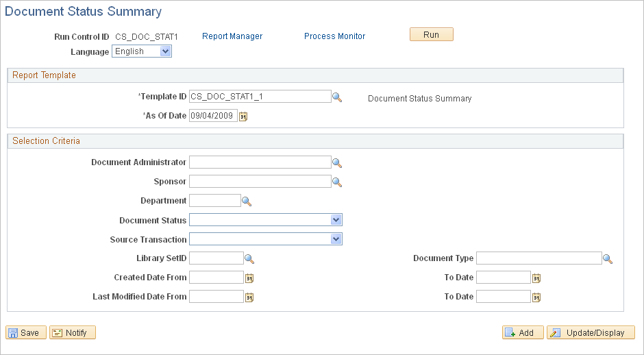Select the Run Control ID value CS_DOC_STAT1
The image size is (644, 355).
tap(146, 37)
